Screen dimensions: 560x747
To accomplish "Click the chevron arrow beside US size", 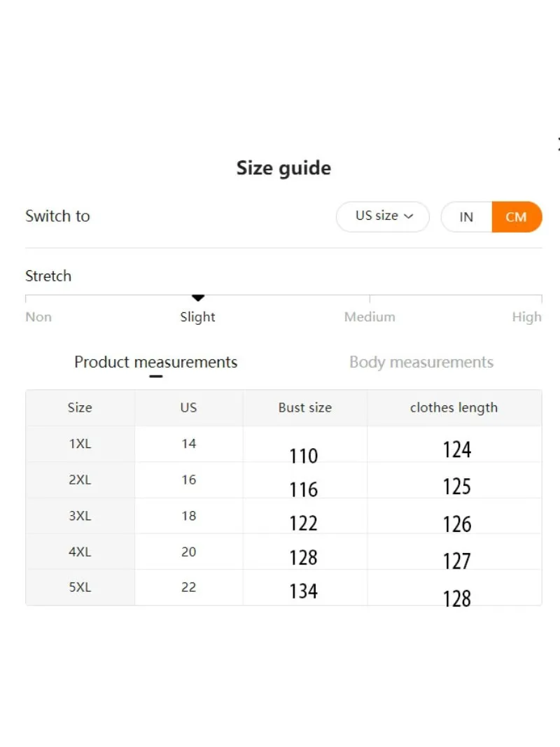I will tap(409, 216).
